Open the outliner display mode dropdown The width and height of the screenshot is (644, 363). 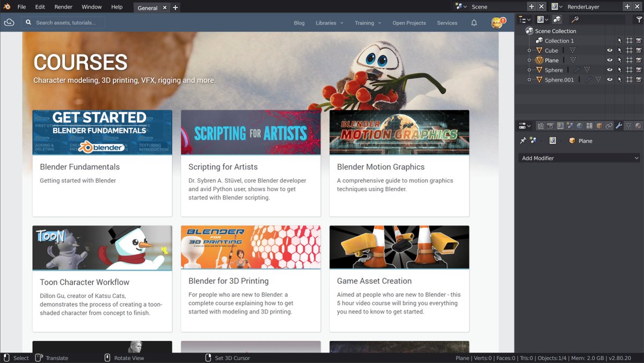pyautogui.click(x=543, y=19)
